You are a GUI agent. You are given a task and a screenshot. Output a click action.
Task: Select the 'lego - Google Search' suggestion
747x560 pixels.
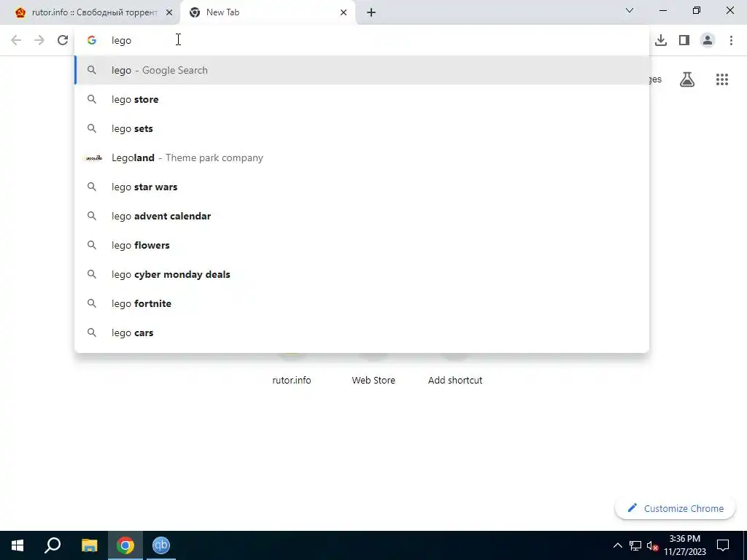pyautogui.click(x=362, y=70)
